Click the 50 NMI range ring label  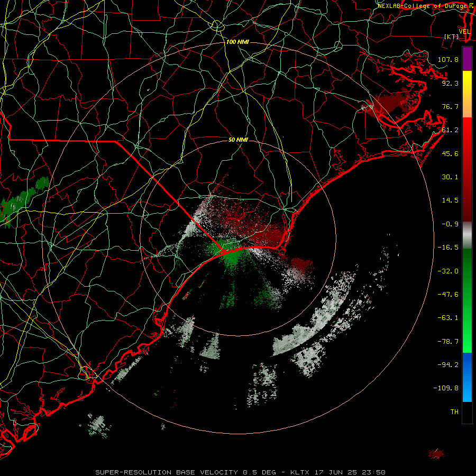(x=238, y=140)
